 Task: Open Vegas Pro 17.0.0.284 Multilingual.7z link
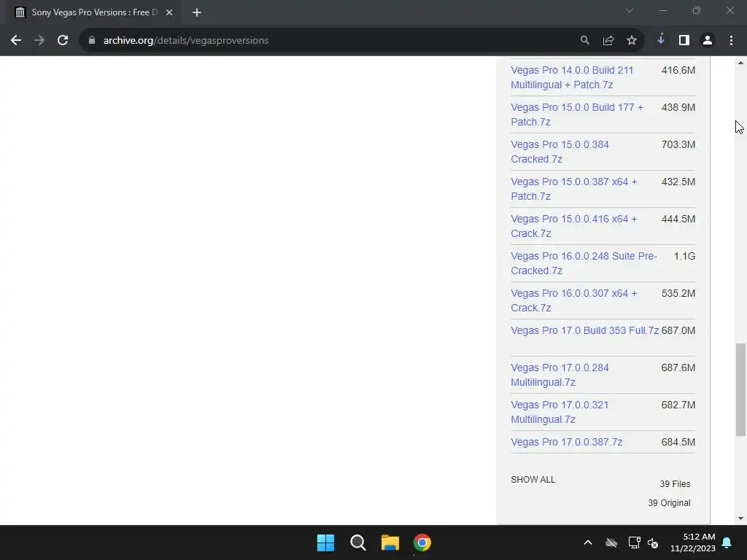coord(560,375)
